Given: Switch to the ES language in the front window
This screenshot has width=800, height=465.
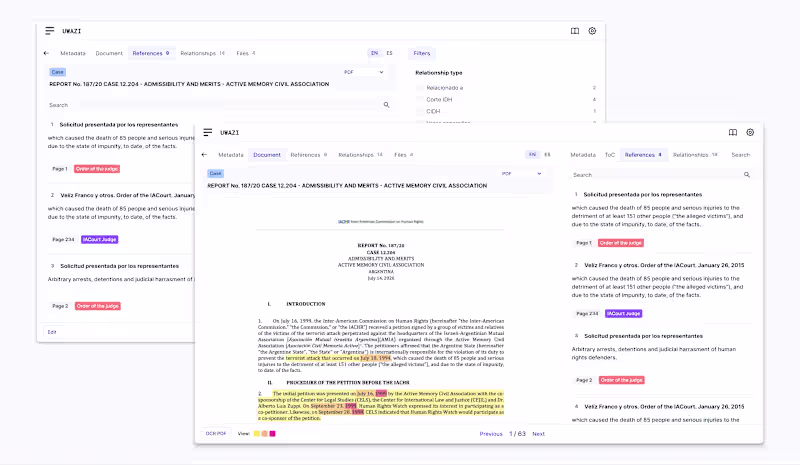Looking at the screenshot, I should click(547, 155).
